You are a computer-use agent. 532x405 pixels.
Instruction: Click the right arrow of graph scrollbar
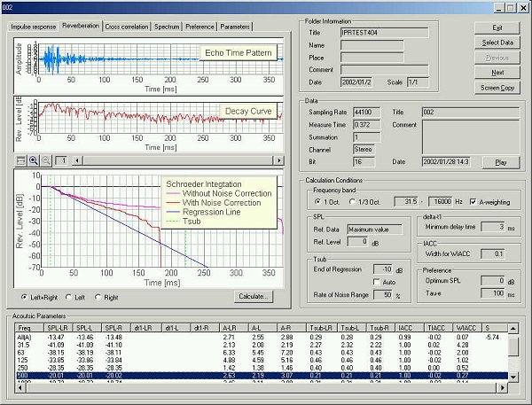pos(279,160)
